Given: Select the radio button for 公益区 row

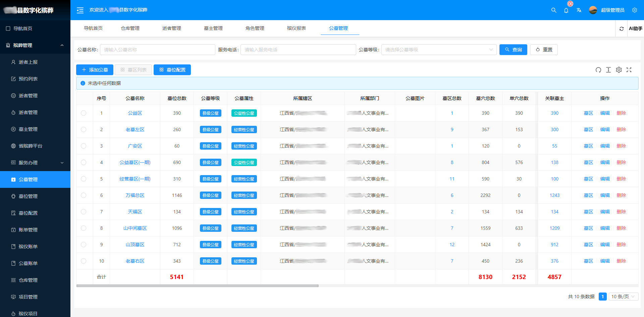Looking at the screenshot, I should pos(84,113).
